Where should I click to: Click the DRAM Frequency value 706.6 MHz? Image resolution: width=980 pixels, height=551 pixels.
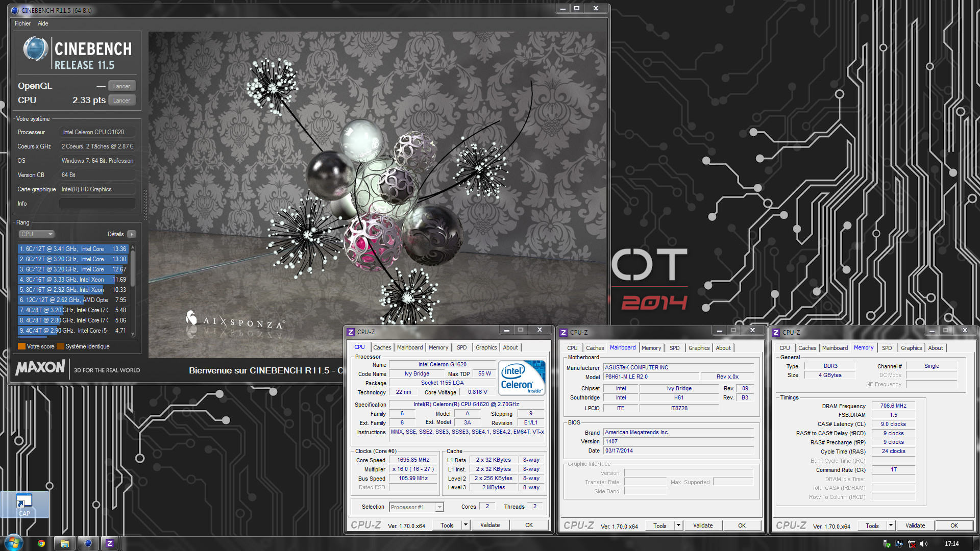[893, 406]
